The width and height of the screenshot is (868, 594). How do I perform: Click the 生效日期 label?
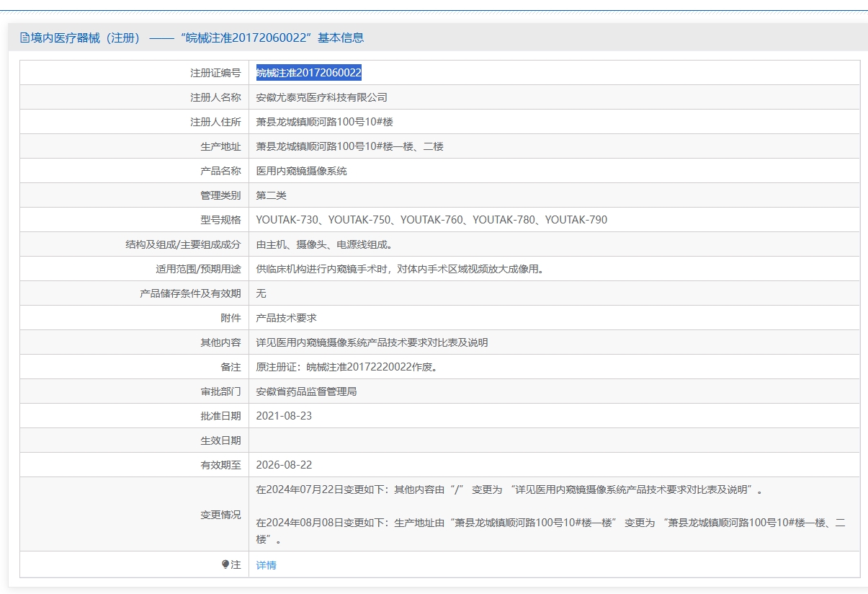click(220, 440)
